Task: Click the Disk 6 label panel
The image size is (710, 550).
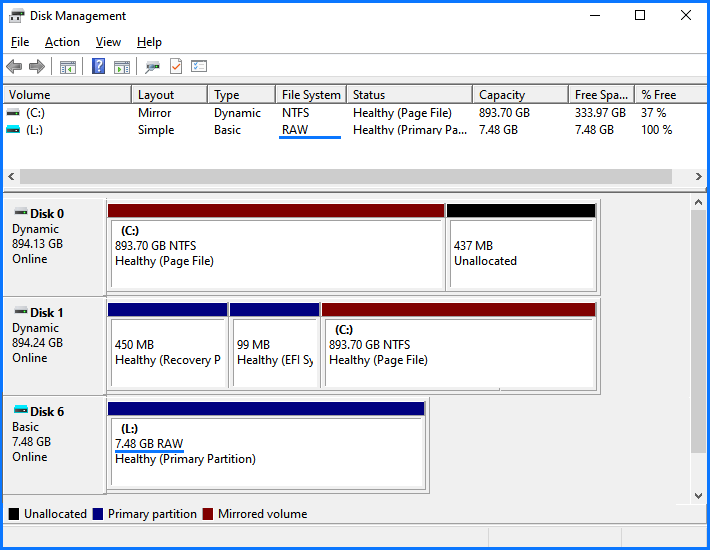Action: tap(54, 445)
